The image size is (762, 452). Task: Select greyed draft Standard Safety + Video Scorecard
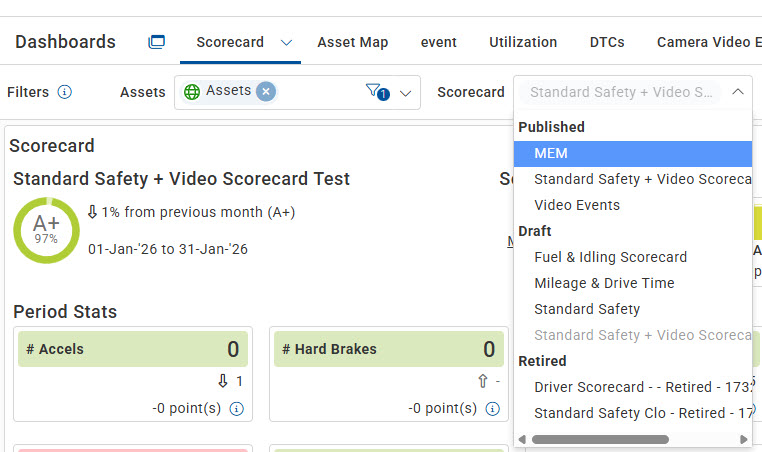633,335
